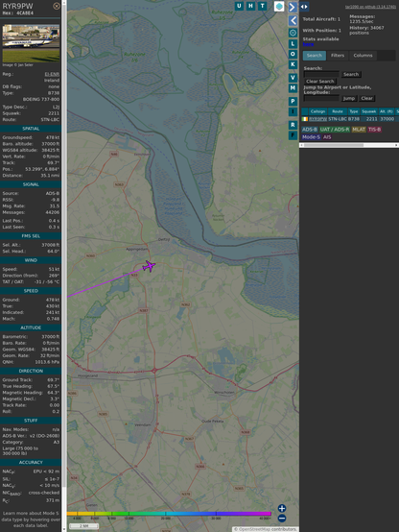This screenshot has height=532, width=399.
Task: Expand sidebar with right chevron button
Action: pyautogui.click(x=293, y=7)
